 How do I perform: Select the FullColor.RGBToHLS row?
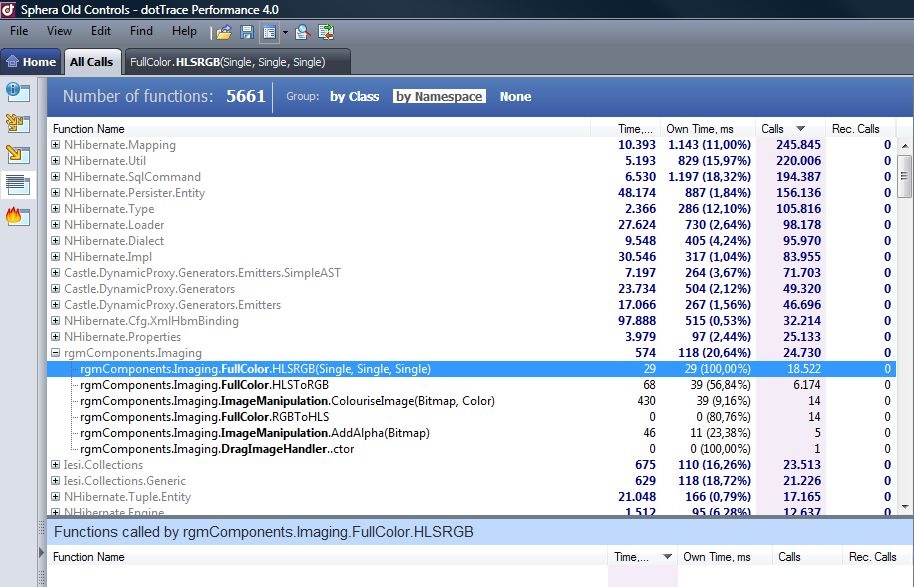(x=471, y=417)
